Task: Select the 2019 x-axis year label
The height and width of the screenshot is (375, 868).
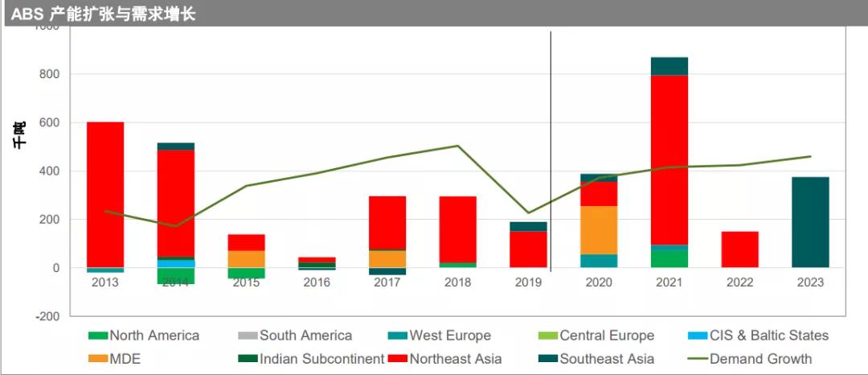Action: click(528, 282)
